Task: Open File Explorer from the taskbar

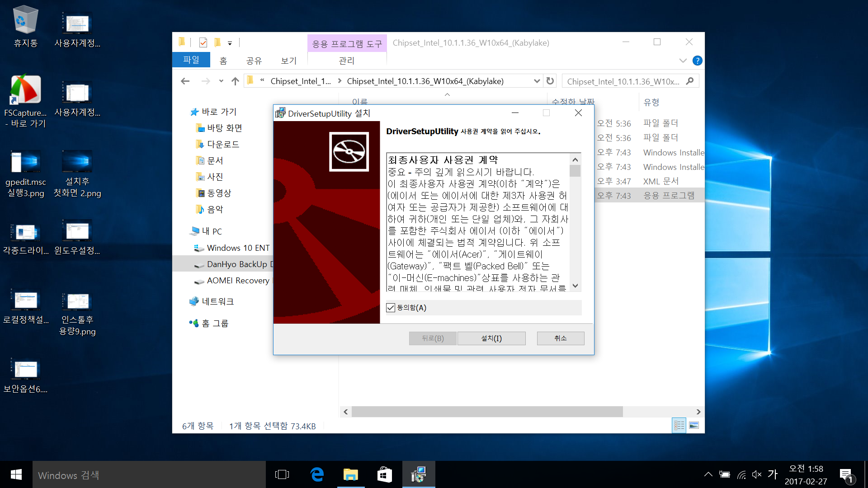Action: [x=351, y=474]
